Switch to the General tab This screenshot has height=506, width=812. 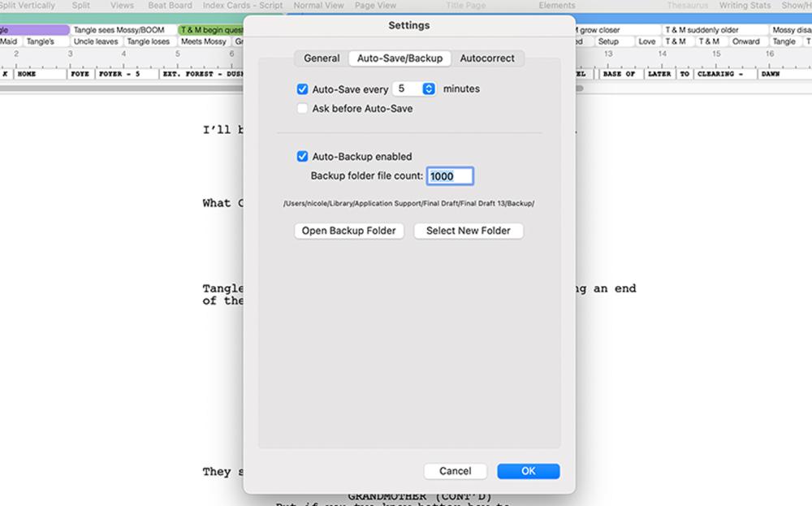click(x=322, y=58)
